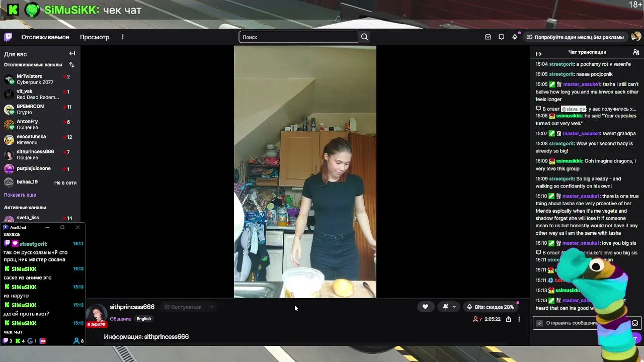
Task: Open the Bits icon in top bar
Action: (515, 37)
